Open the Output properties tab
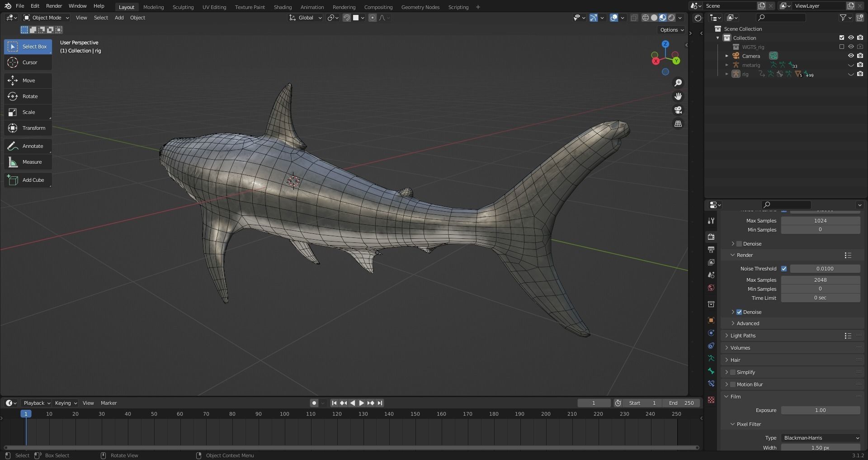Image resolution: width=868 pixels, height=460 pixels. tap(711, 250)
